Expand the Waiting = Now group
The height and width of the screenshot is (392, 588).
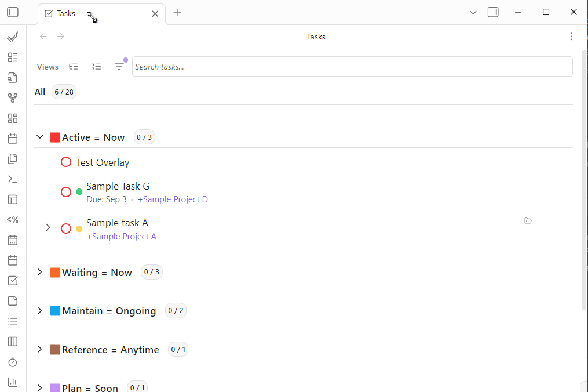[39, 272]
